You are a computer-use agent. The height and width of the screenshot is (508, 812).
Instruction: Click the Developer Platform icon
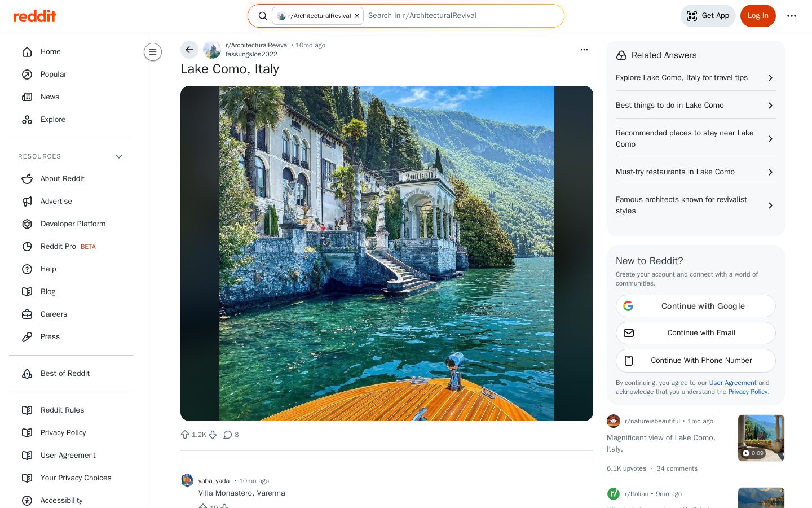point(27,224)
